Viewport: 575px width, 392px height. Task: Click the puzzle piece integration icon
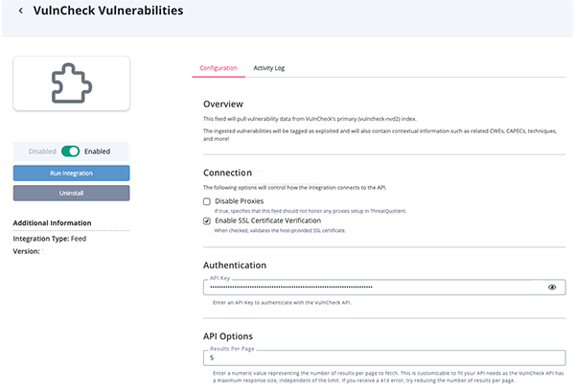pyautogui.click(x=71, y=83)
